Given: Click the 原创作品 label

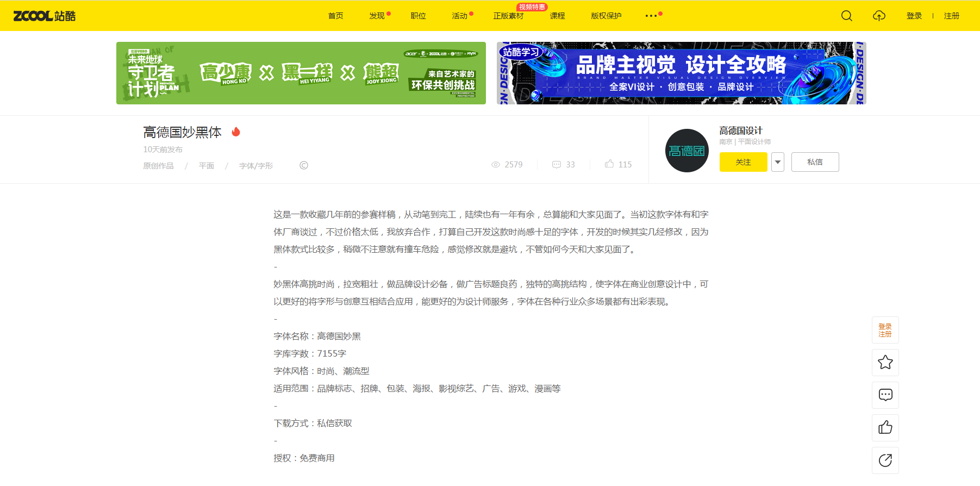Looking at the screenshot, I should (159, 166).
